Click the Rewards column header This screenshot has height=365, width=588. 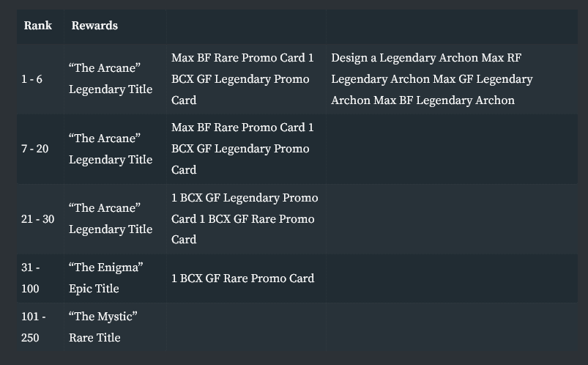94,26
